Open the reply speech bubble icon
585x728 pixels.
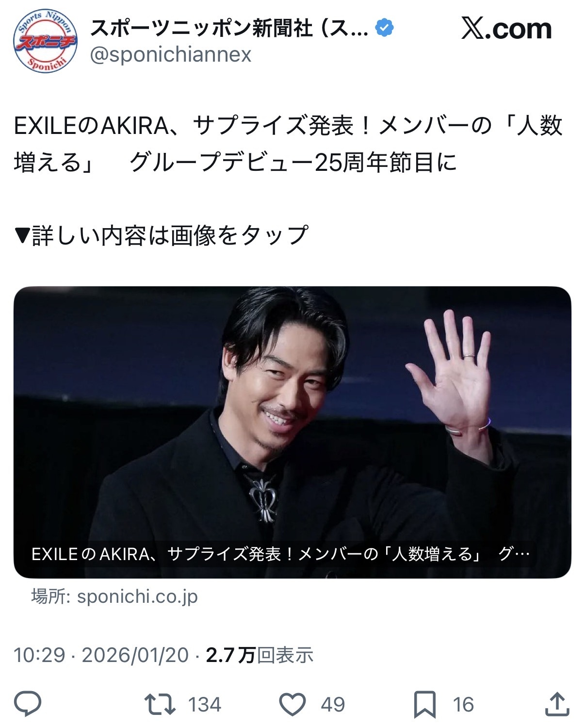tap(28, 704)
